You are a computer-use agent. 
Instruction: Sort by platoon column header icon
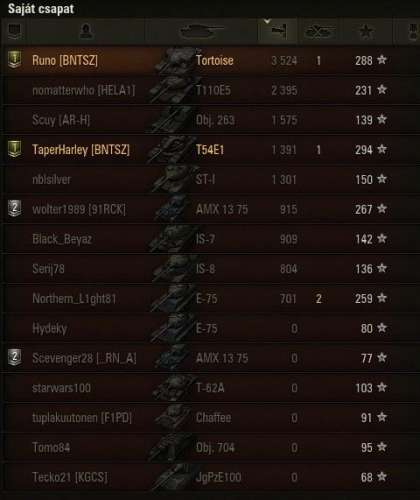coord(14,31)
